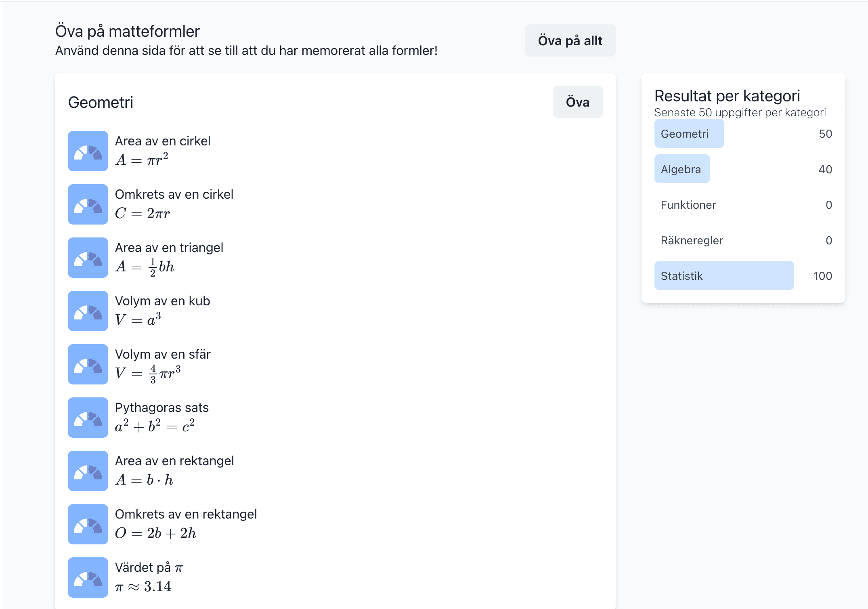The height and width of the screenshot is (609, 868).
Task: Open the Volym av en sfär formula entry
Action: pyautogui.click(x=163, y=354)
